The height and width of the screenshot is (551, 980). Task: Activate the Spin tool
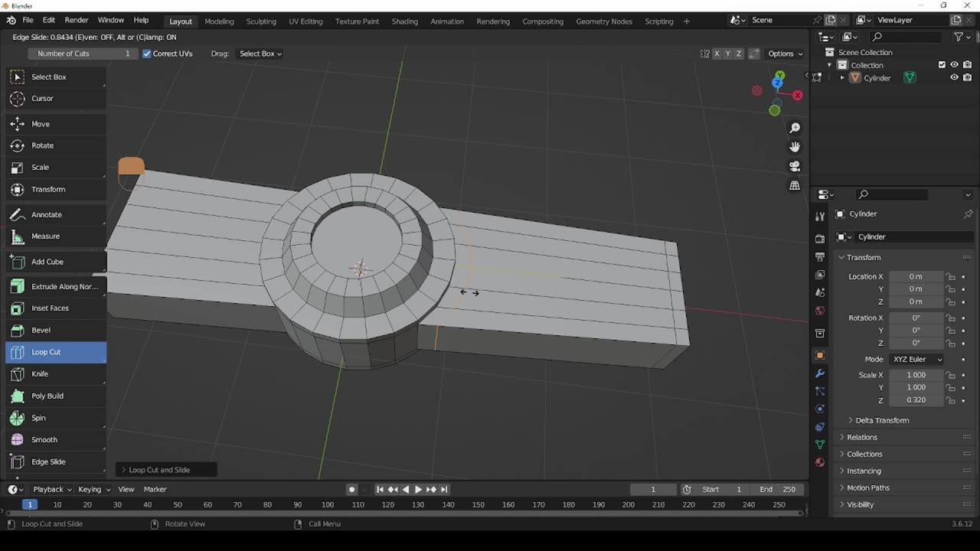click(56, 418)
